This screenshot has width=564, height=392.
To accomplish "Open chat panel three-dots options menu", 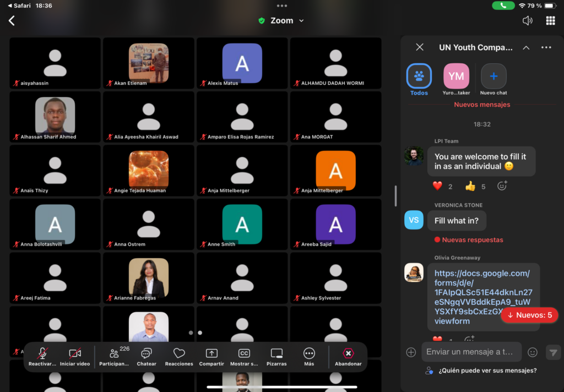I will [546, 48].
